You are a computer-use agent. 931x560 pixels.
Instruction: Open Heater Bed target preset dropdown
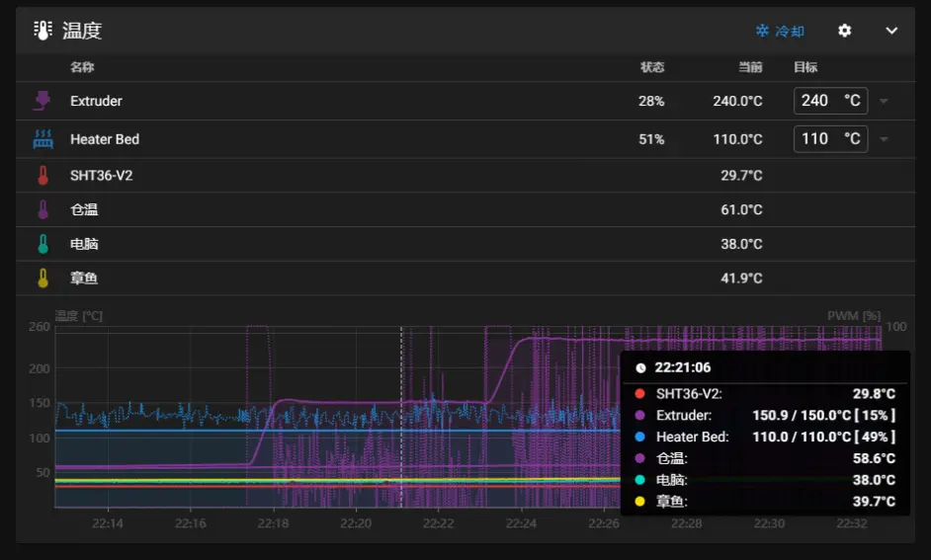click(884, 139)
